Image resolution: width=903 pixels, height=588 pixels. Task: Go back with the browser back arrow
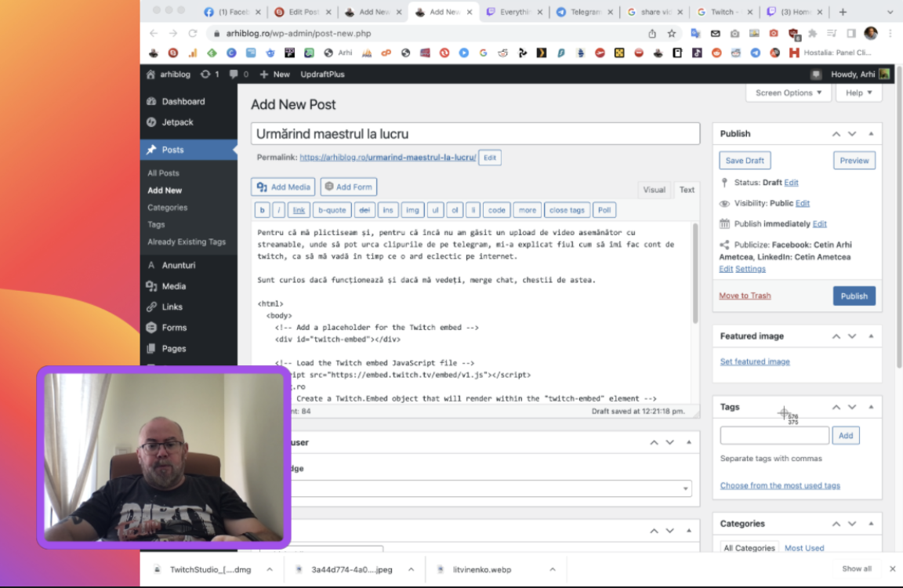(154, 34)
